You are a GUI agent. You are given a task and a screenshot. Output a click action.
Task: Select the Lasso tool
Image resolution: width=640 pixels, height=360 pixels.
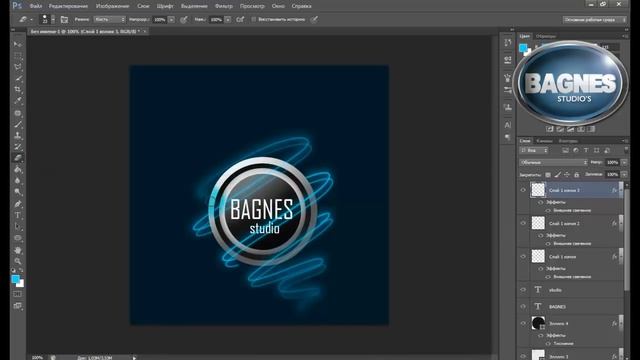(x=18, y=67)
